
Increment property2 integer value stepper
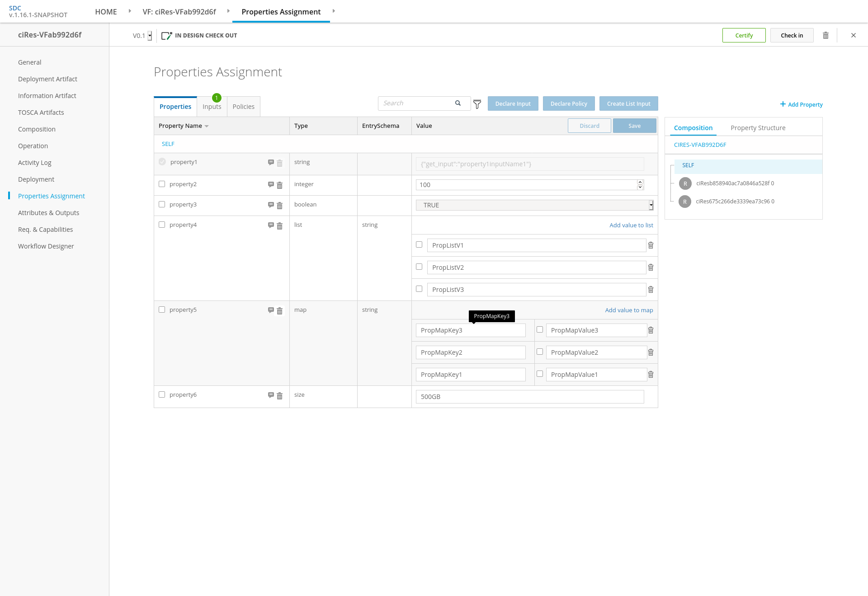click(x=640, y=182)
